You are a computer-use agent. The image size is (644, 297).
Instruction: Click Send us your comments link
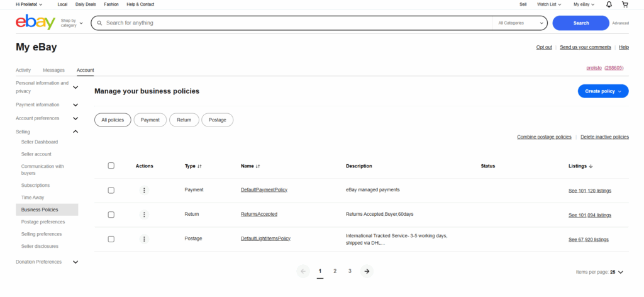pos(586,47)
